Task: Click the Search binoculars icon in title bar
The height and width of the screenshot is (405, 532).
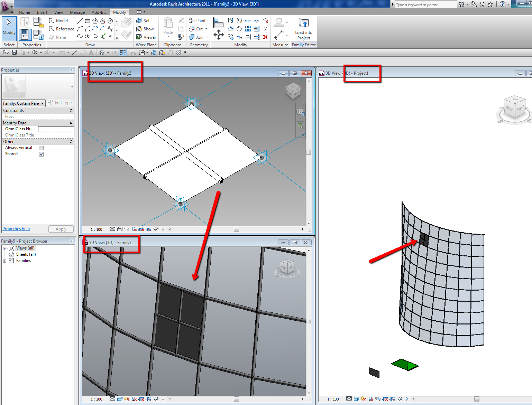Action: 461,4
